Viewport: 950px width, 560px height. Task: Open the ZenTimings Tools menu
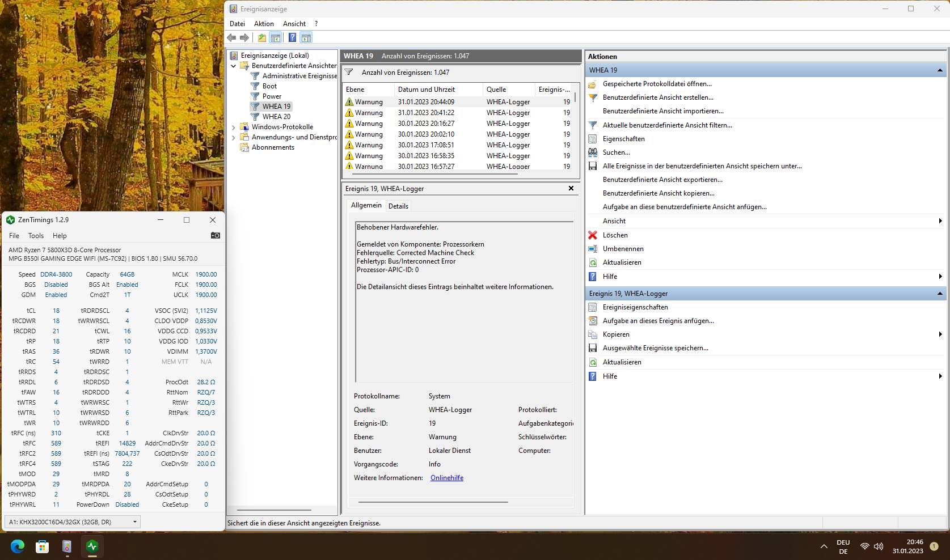(36, 236)
